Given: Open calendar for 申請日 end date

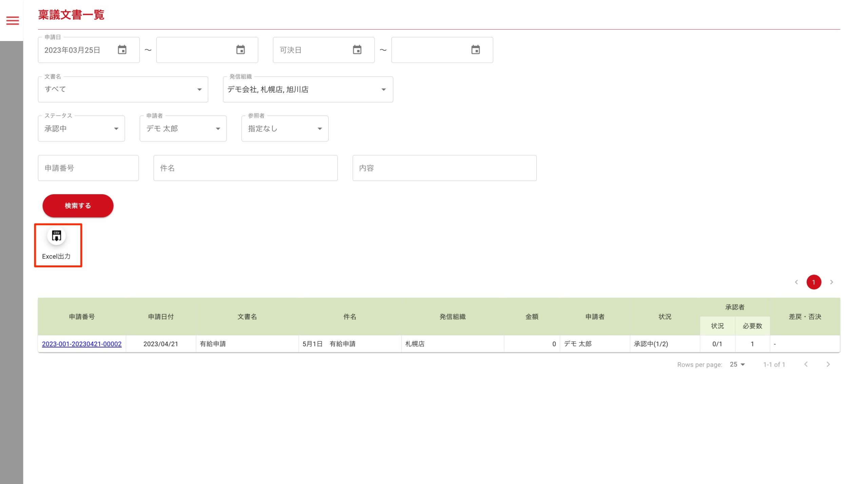Looking at the screenshot, I should pos(240,50).
